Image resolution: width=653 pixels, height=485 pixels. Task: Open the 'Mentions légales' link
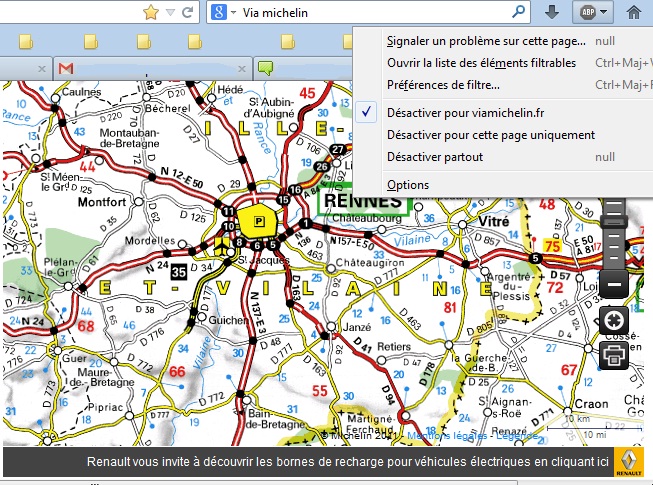pos(447,436)
